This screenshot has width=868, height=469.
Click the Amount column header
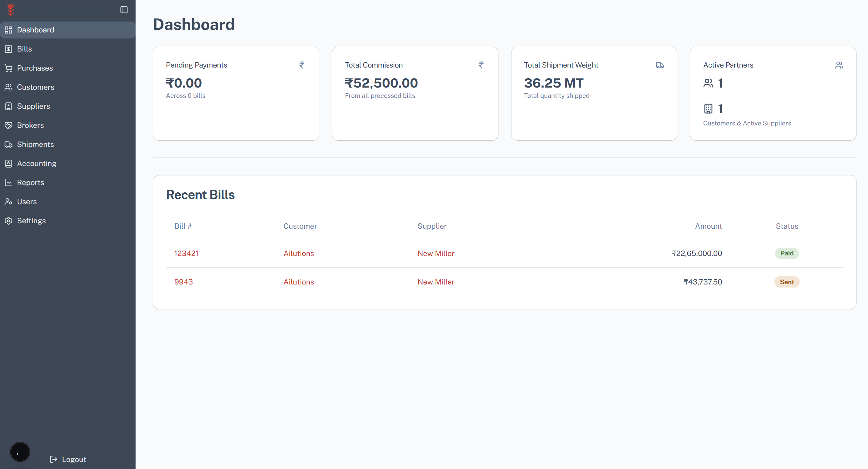tap(708, 226)
